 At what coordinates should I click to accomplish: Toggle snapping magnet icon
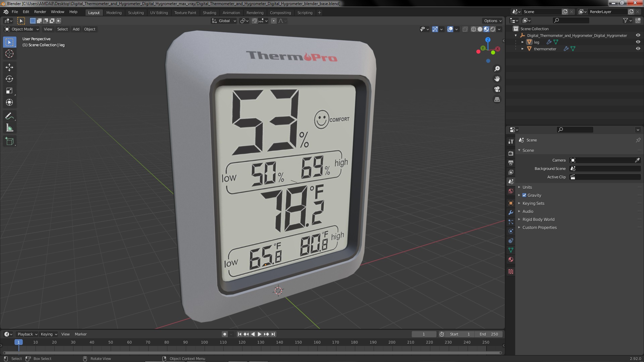[x=255, y=21]
